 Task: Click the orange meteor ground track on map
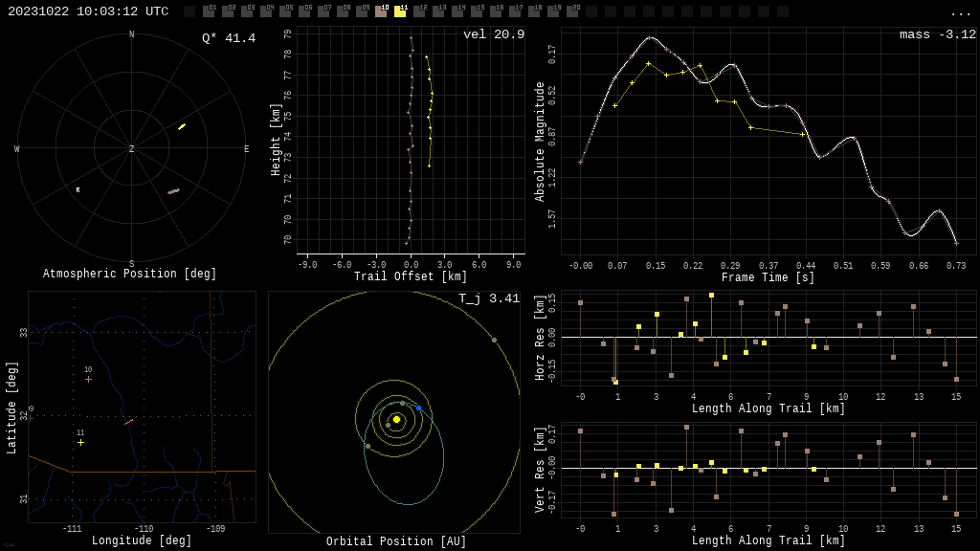(x=128, y=421)
